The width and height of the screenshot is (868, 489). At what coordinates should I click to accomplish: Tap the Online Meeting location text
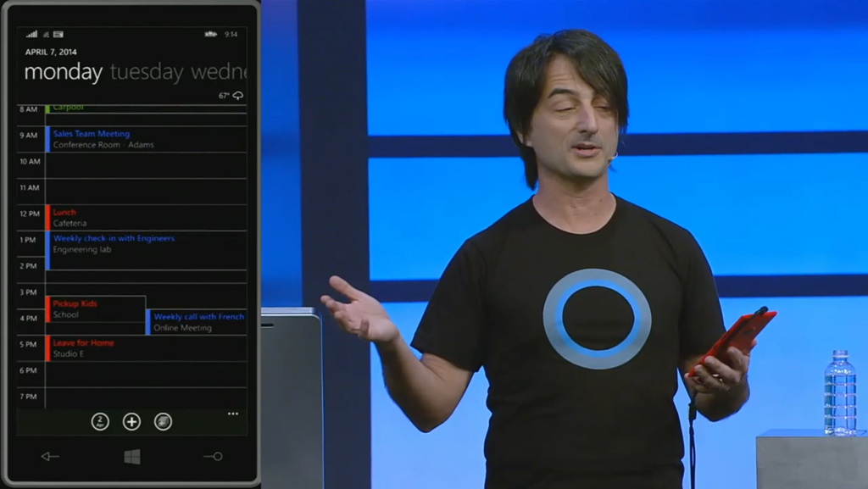pos(183,328)
